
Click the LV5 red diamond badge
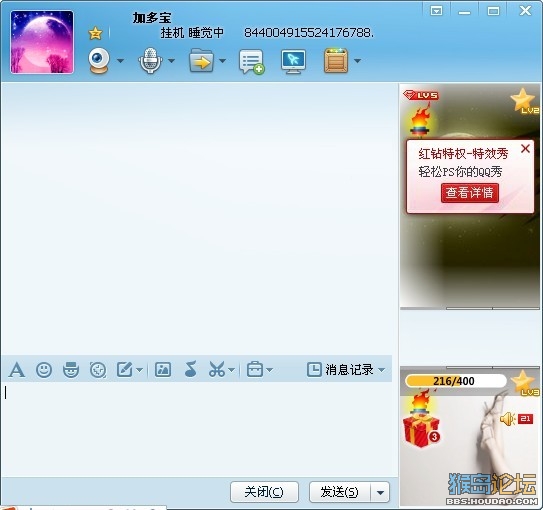point(421,95)
